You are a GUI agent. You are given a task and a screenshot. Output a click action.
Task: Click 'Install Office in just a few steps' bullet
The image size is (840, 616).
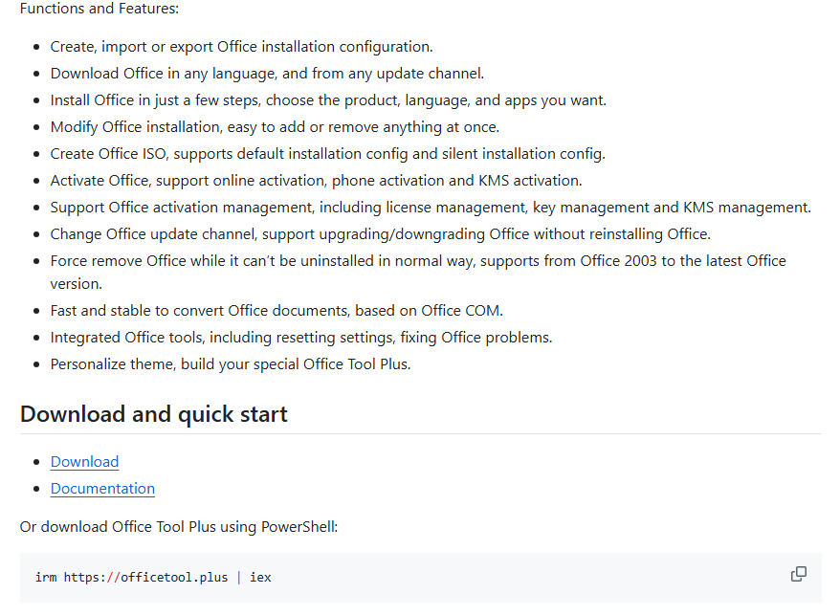328,100
